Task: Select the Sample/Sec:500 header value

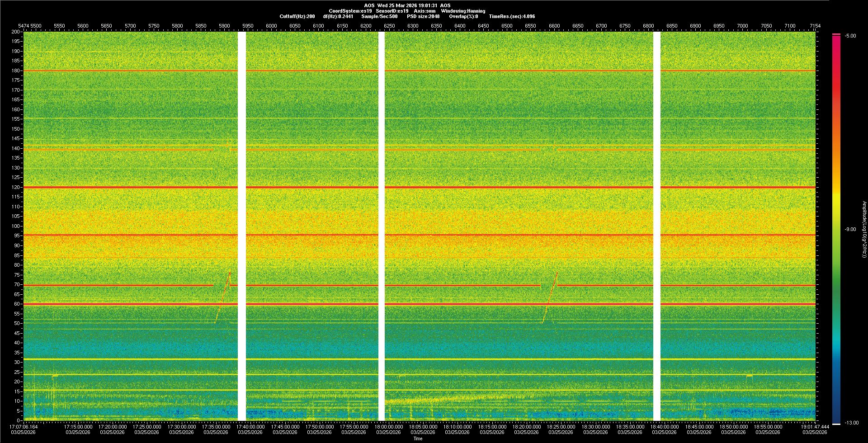Action: coord(379,16)
